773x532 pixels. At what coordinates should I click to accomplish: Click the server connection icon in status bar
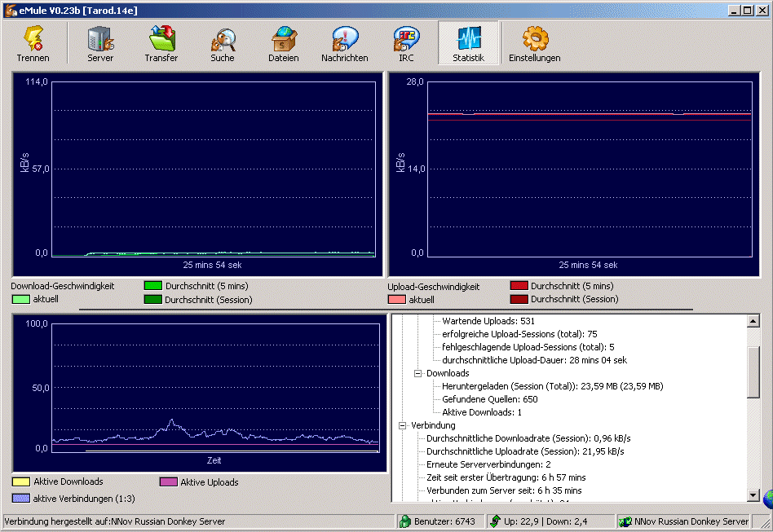(x=625, y=521)
